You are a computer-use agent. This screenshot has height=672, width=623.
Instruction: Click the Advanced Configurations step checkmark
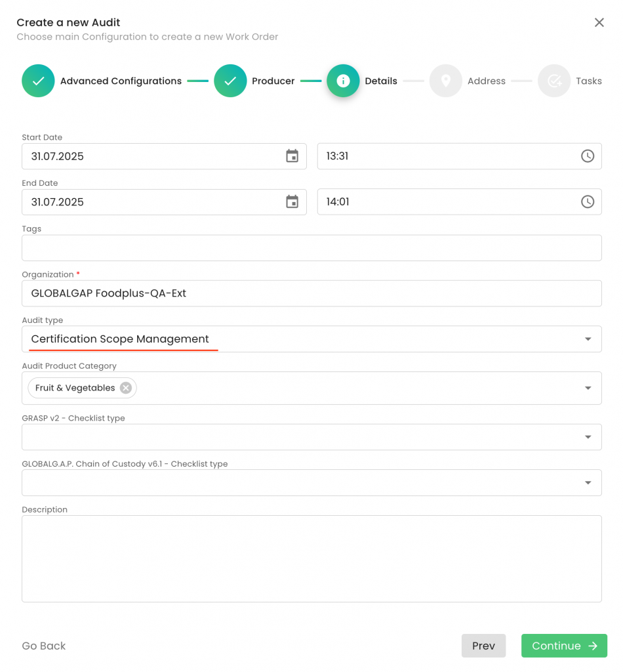tap(38, 81)
